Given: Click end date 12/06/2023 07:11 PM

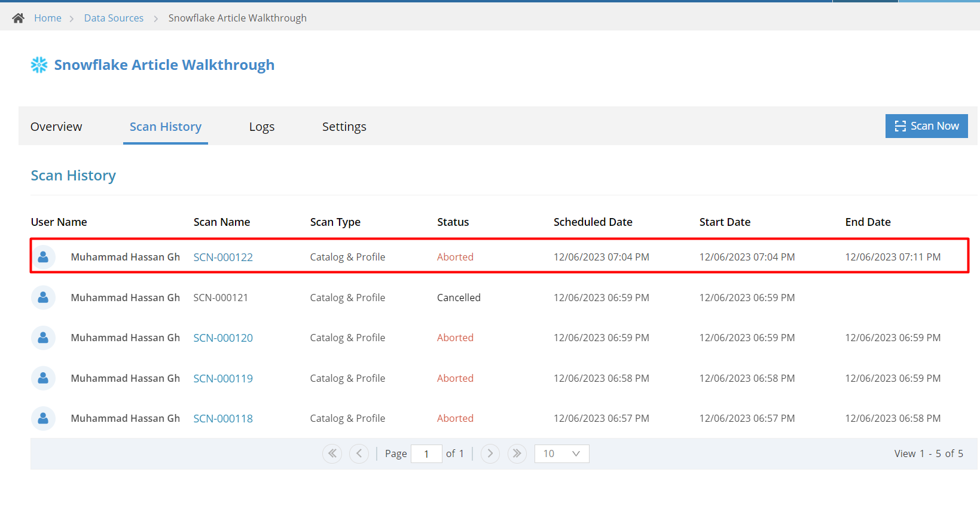Looking at the screenshot, I should pos(893,257).
